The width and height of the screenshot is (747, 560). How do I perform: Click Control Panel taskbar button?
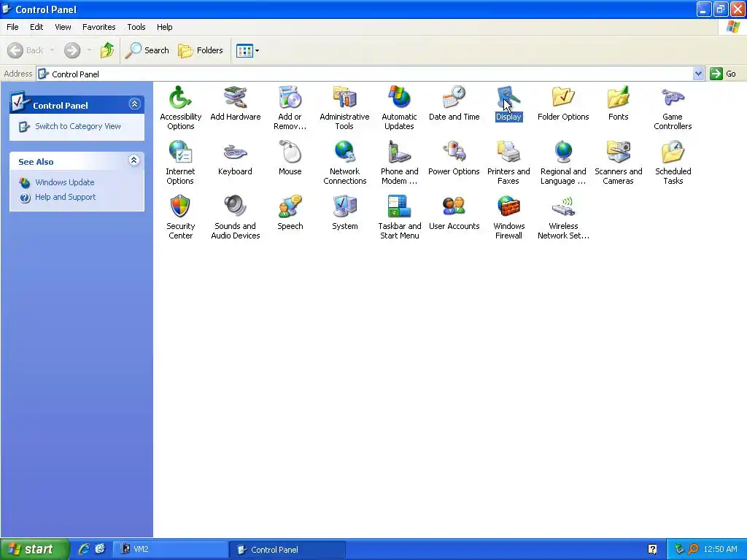pyautogui.click(x=287, y=549)
